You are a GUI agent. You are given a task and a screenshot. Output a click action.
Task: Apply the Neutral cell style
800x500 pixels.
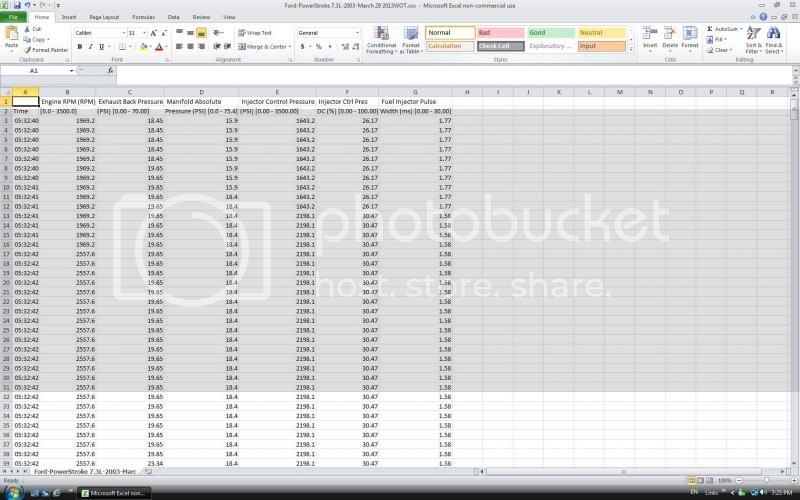602,33
